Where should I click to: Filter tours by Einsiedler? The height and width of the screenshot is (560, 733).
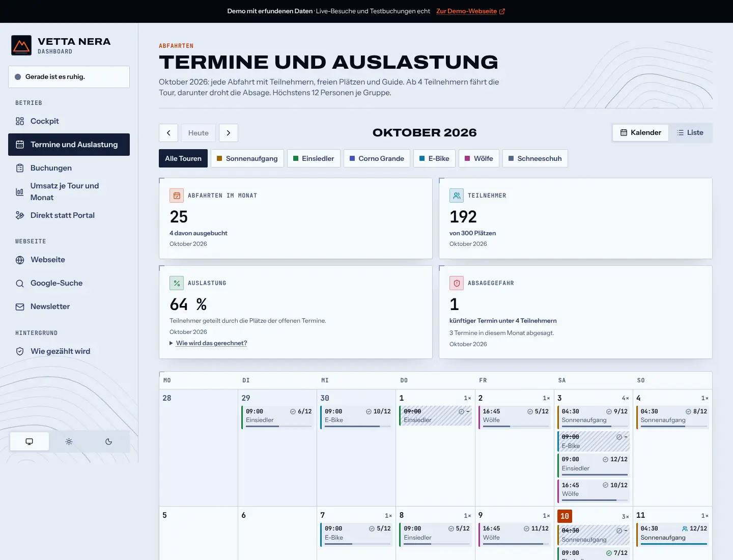click(x=314, y=158)
